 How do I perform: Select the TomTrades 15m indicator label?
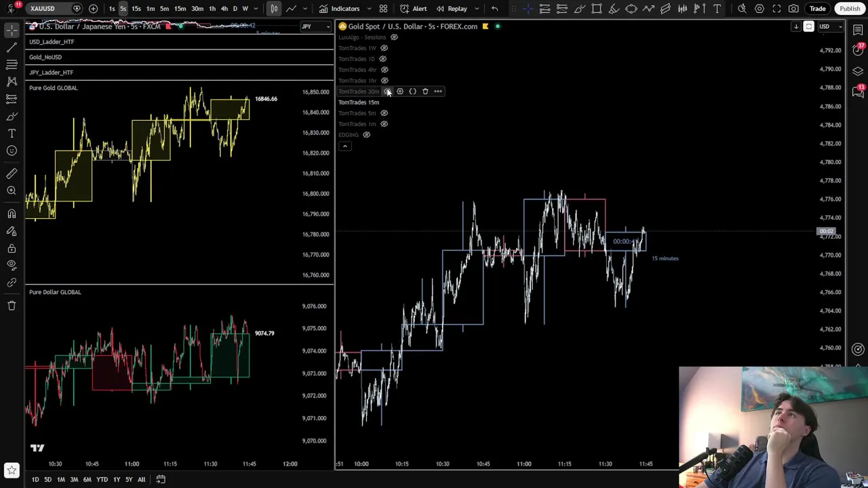tap(359, 102)
